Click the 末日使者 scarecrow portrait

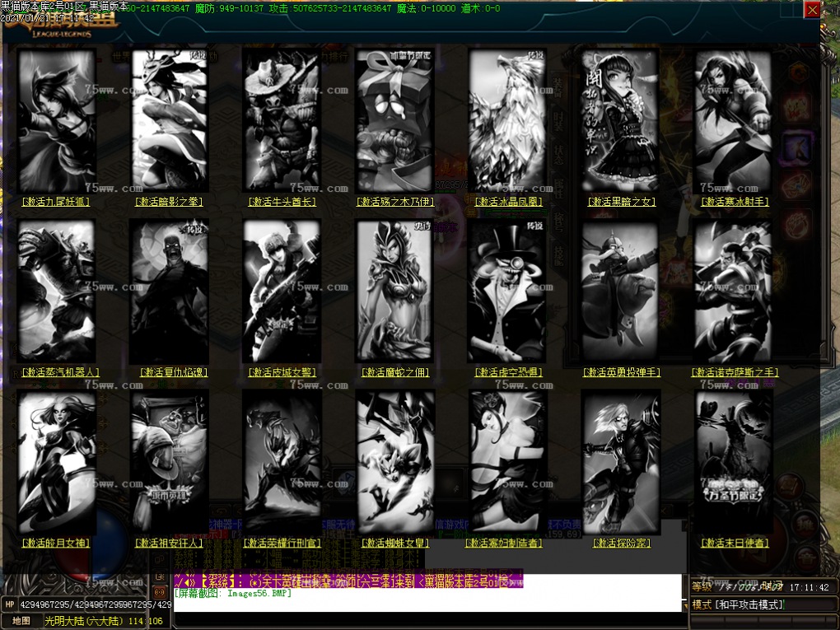tap(733, 462)
